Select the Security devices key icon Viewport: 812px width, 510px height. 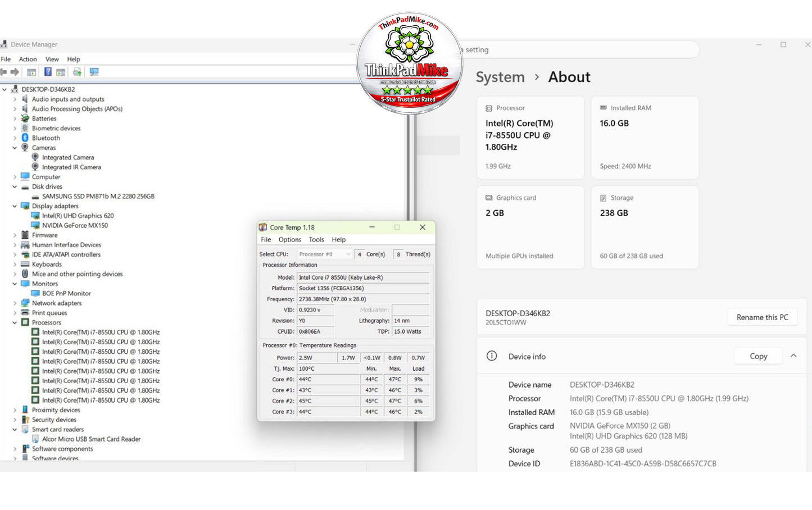25,420
